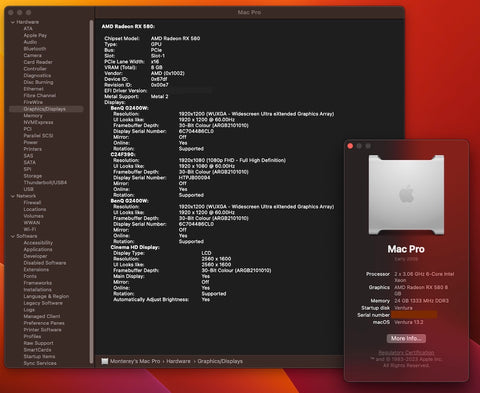Select Preference Panes in the sidebar

[x=44, y=323]
